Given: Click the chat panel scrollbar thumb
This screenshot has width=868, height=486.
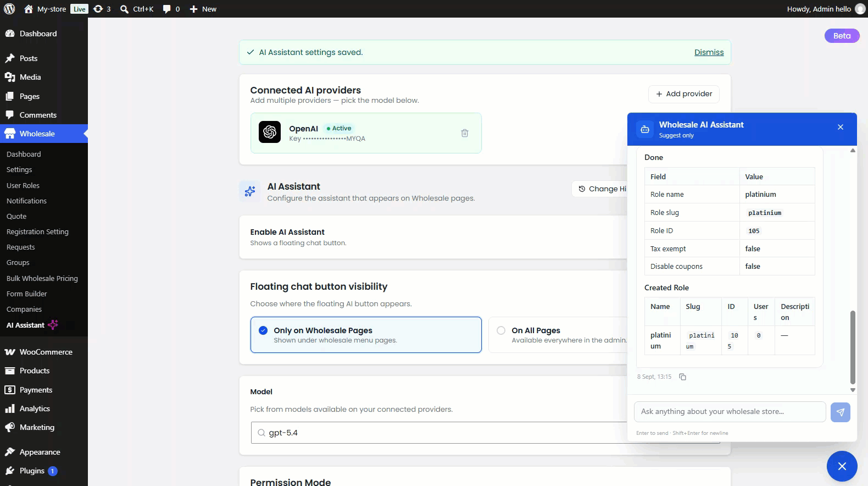Looking at the screenshot, I should [853, 347].
